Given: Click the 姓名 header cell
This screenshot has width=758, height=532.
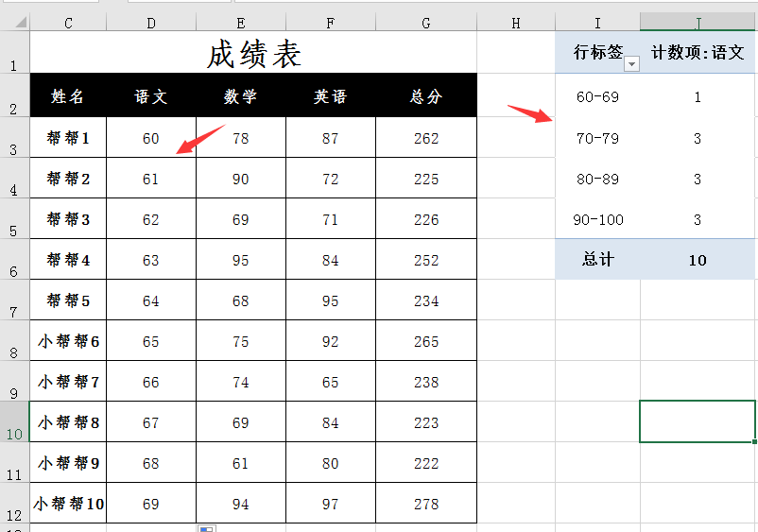Looking at the screenshot, I should pyautogui.click(x=68, y=95).
